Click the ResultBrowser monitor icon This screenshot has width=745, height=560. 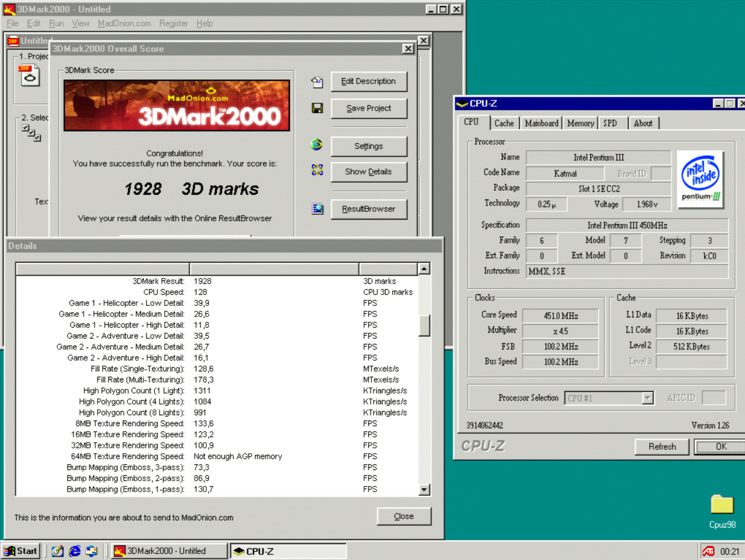(x=317, y=208)
